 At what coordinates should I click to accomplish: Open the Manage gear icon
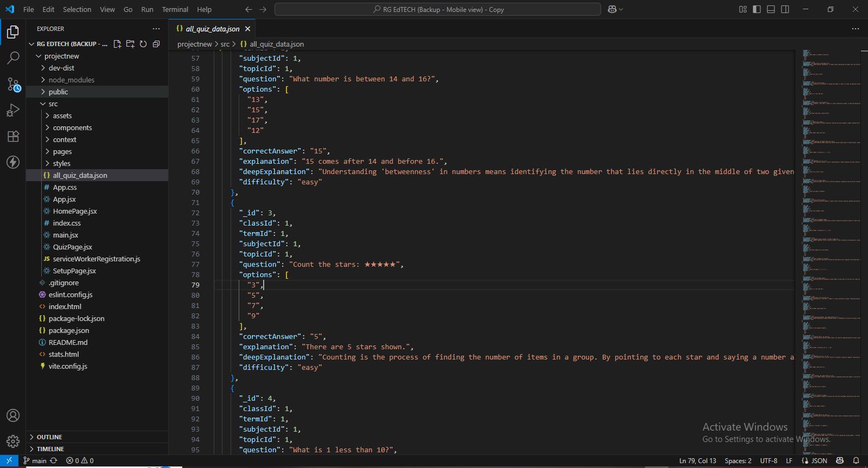(13, 441)
